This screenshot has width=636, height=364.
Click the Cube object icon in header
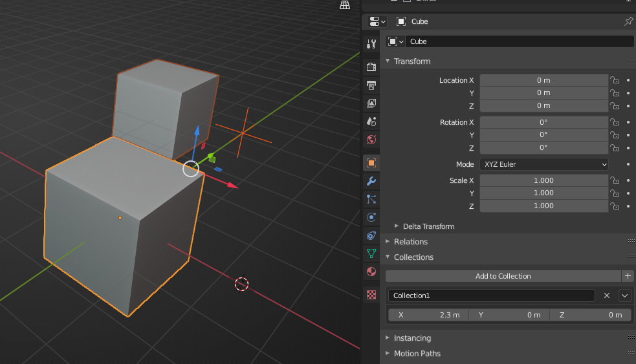400,21
